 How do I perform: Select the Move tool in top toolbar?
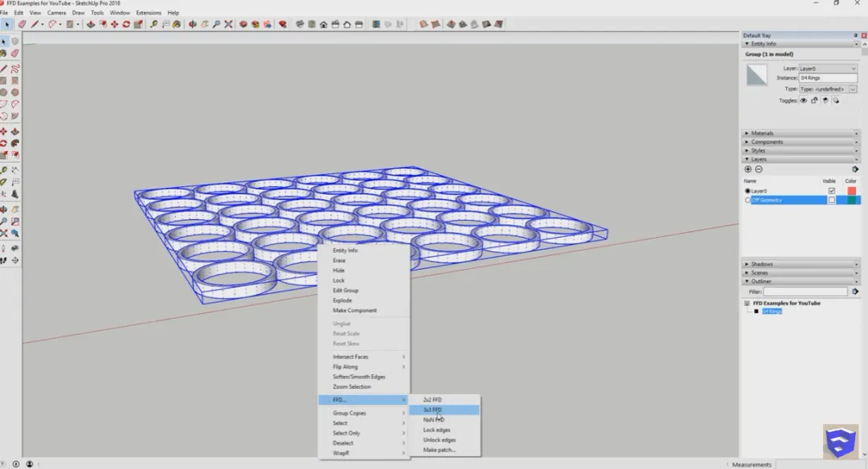click(x=114, y=24)
